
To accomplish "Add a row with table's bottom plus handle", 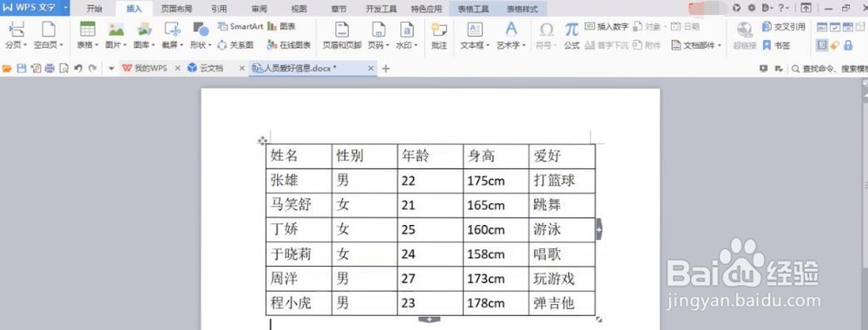I will click(x=430, y=319).
